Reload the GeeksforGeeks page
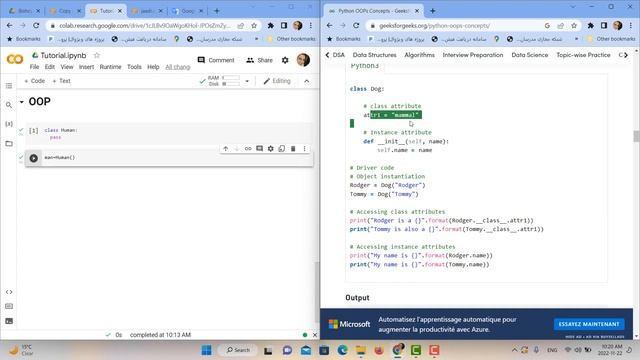640x360 pixels. [x=356, y=25]
